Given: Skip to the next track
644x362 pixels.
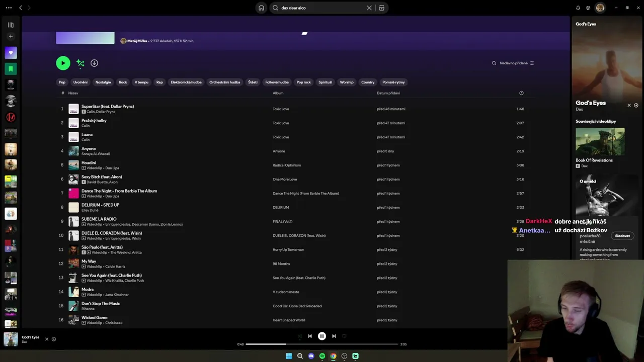Looking at the screenshot, I should [334, 336].
